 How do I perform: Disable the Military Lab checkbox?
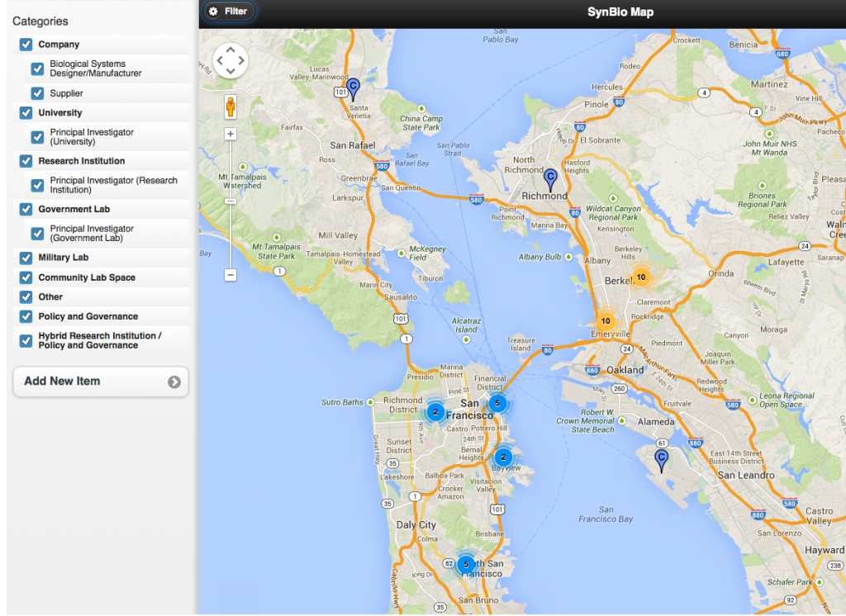(26, 258)
